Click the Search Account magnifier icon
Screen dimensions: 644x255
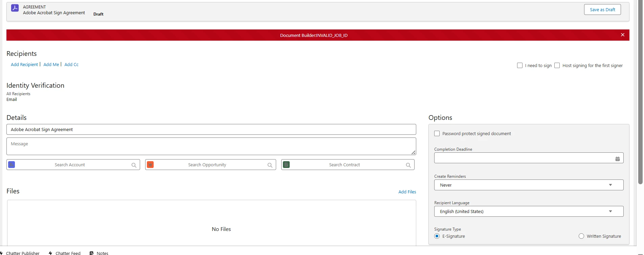tap(134, 165)
